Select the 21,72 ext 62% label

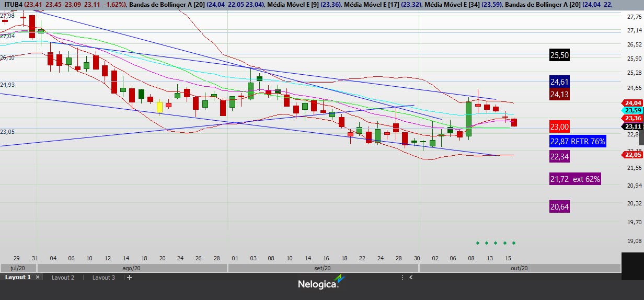(x=575, y=179)
